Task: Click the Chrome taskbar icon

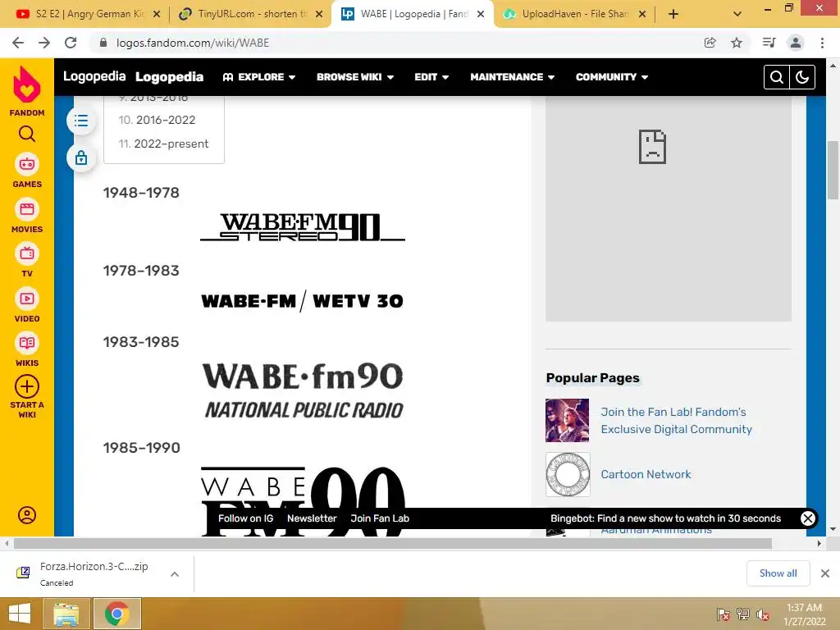Action: click(117, 614)
